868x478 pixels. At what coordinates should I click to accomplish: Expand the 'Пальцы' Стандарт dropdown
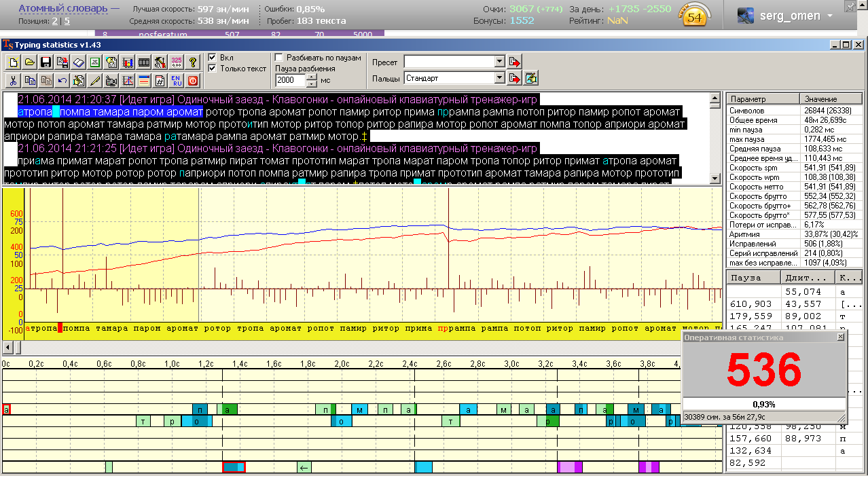point(499,78)
